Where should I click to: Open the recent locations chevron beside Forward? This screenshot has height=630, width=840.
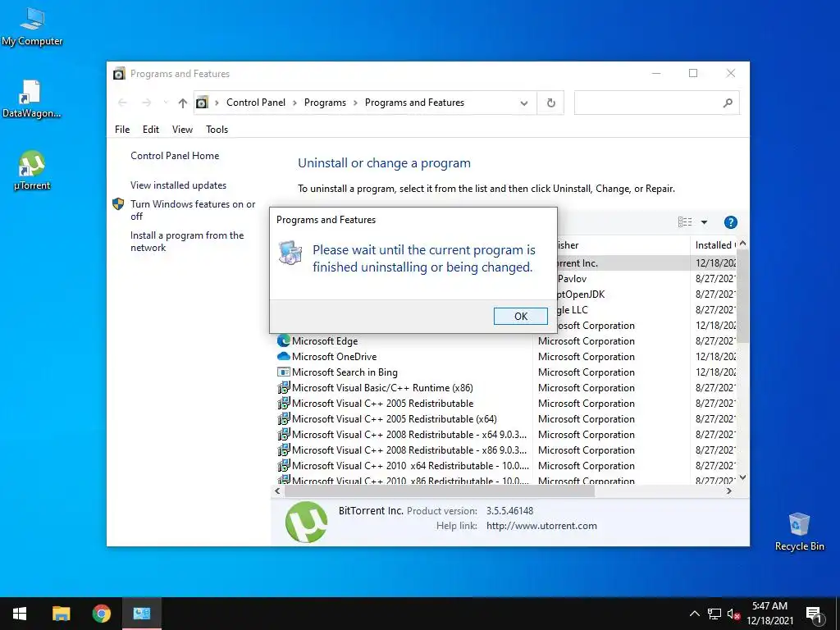[x=166, y=103]
